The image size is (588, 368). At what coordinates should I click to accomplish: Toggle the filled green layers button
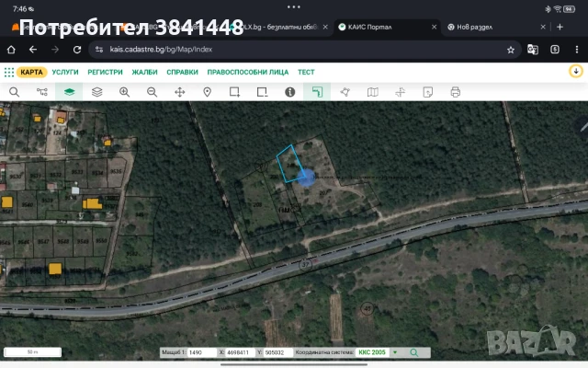pyautogui.click(x=70, y=92)
